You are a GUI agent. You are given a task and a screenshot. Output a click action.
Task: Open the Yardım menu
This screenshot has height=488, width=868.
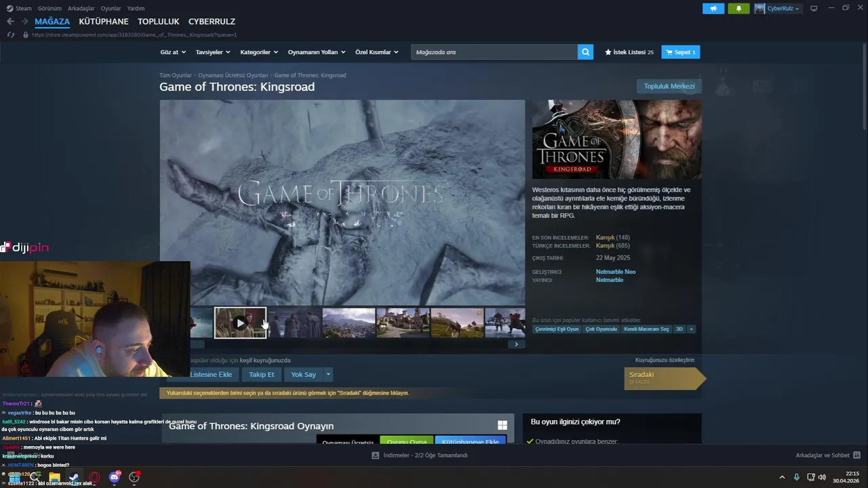(136, 8)
